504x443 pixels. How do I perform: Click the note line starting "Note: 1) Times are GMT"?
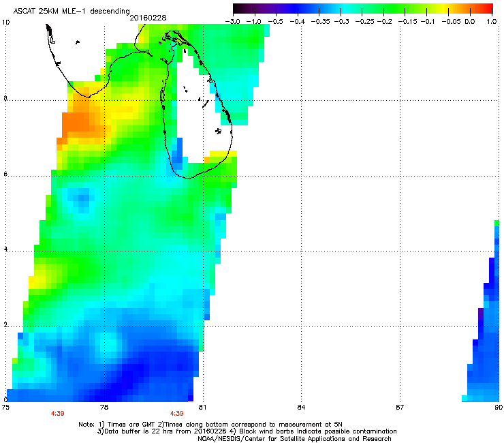tap(210, 425)
